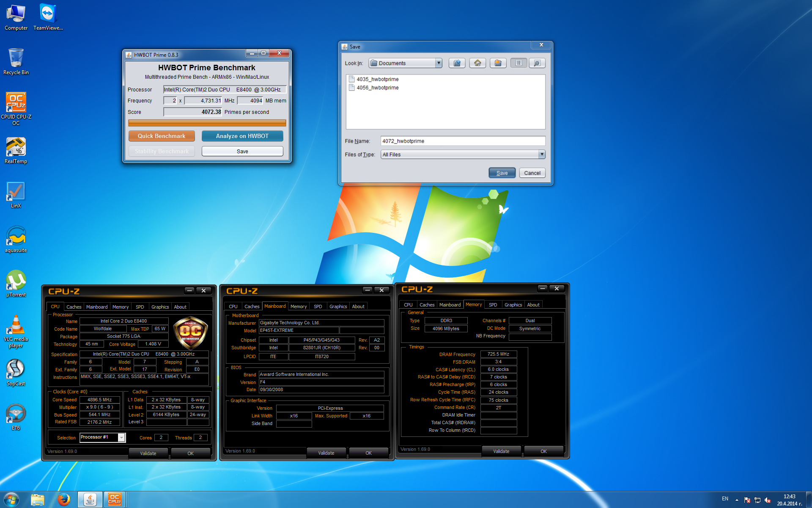Click network tray icon
812x508 pixels.
point(757,500)
